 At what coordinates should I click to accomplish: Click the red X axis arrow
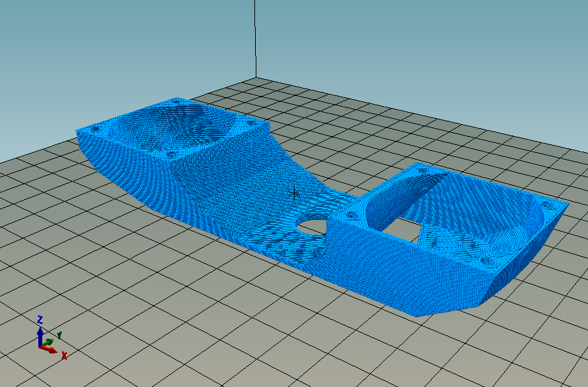(51, 349)
